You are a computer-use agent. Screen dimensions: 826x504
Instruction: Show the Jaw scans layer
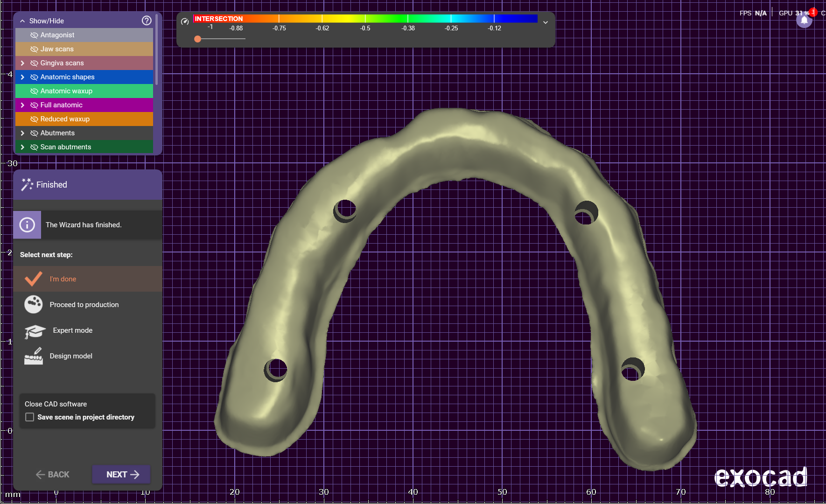pyautogui.click(x=34, y=49)
